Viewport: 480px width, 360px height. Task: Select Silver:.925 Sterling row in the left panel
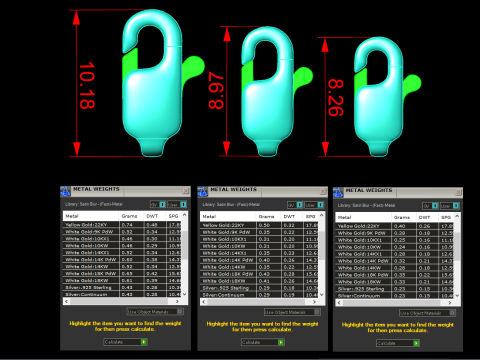122,287
